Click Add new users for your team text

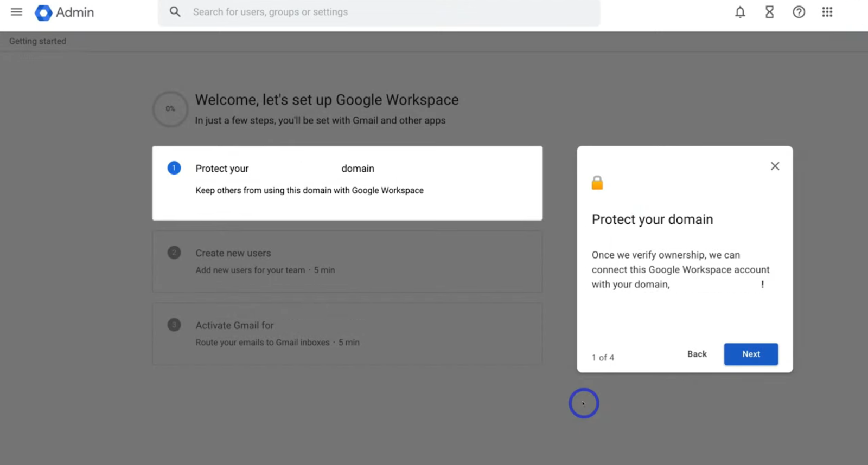250,270
